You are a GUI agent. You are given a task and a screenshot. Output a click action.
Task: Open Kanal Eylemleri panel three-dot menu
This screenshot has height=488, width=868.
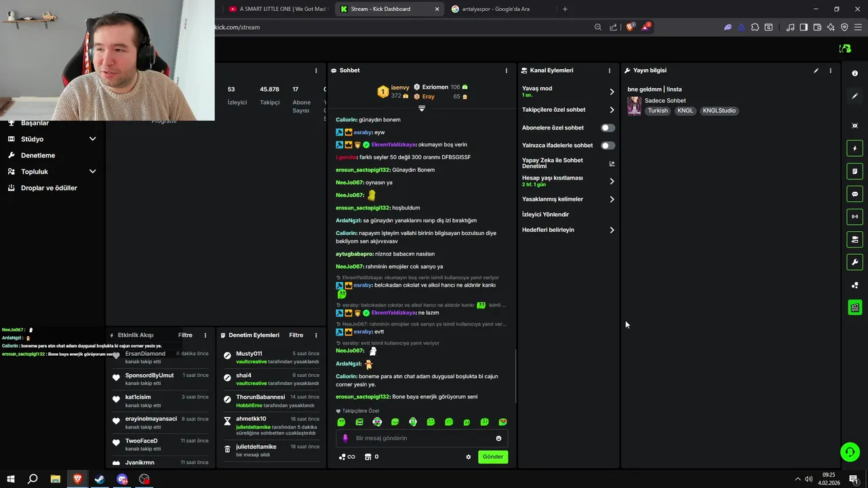[x=609, y=70]
